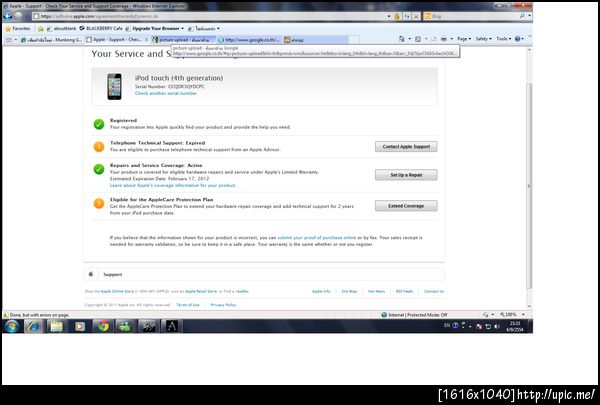Close the Apple - Support tab
This screenshot has height=405, width=600.
(x=146, y=39)
